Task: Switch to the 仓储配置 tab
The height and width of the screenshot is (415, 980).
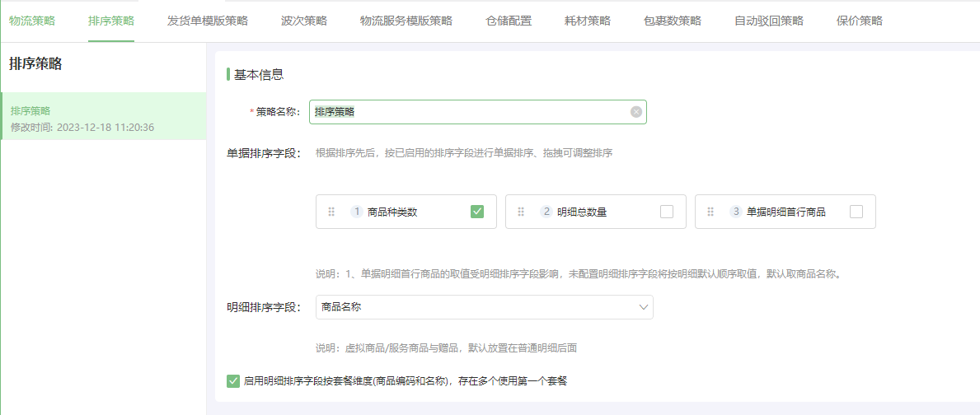Action: 509,21
